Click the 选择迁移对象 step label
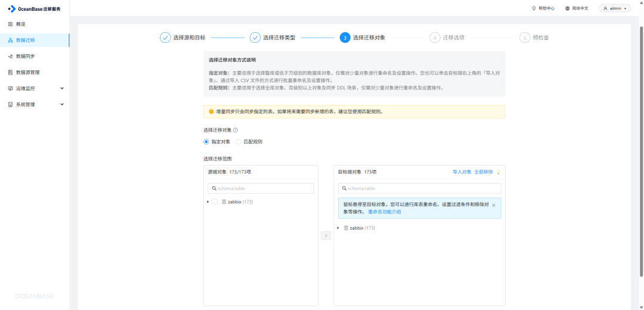 [x=369, y=38]
